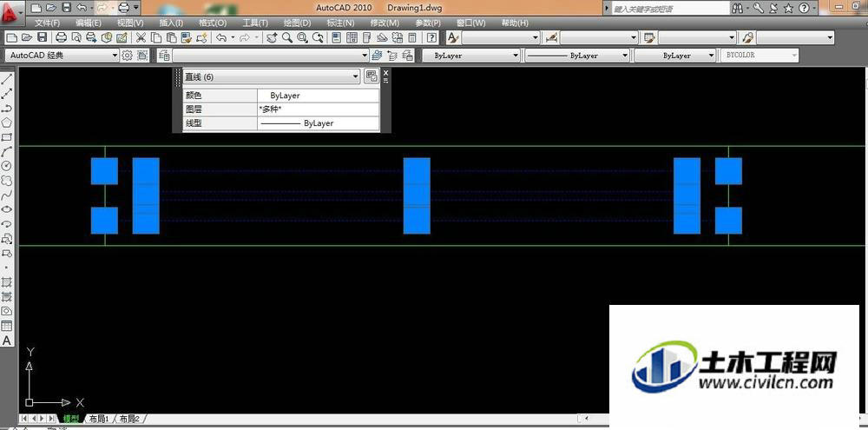Click the Zoom Previous icon

(318, 37)
